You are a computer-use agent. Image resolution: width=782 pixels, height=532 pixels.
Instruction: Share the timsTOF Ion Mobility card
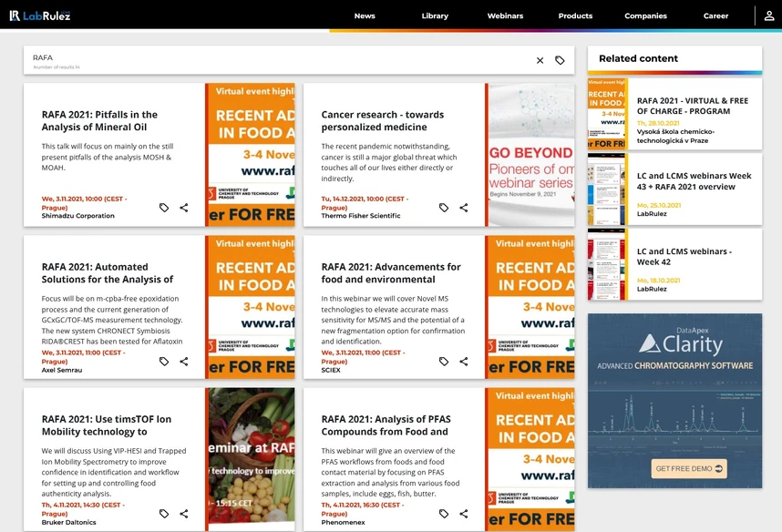(184, 514)
